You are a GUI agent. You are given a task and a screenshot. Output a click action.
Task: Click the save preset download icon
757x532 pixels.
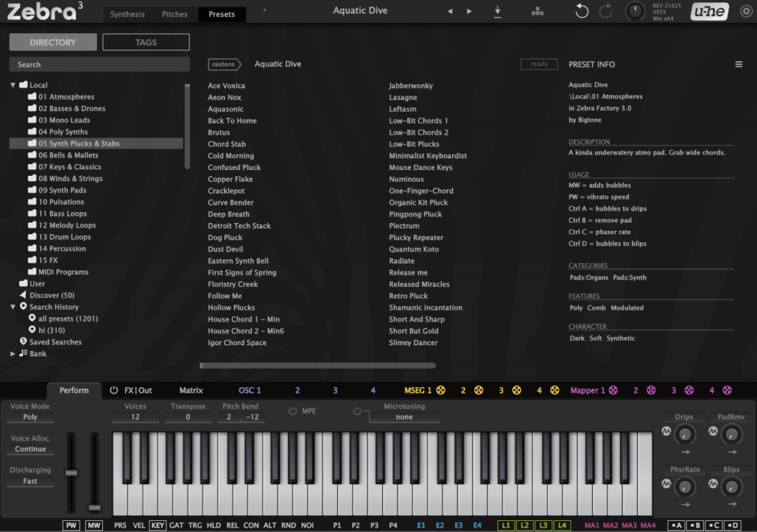[x=498, y=11]
